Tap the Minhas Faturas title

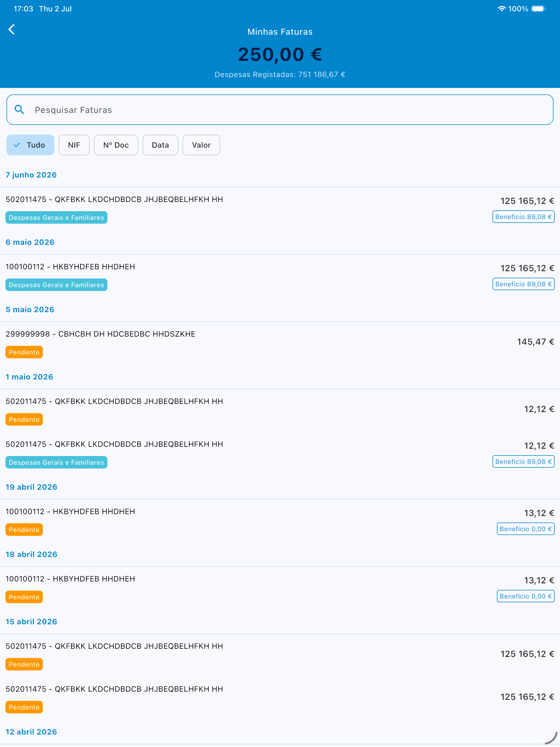(280, 32)
